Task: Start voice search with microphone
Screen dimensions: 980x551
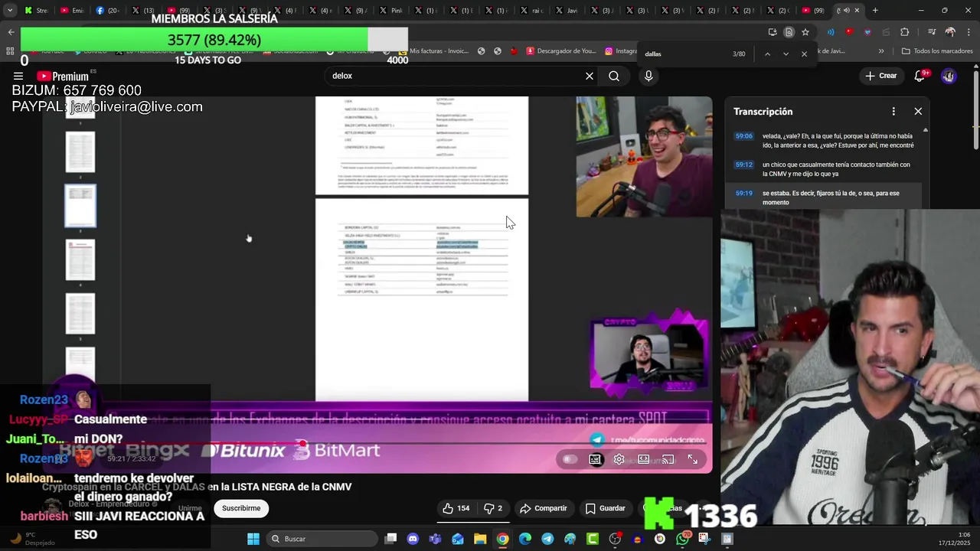Action: [648, 76]
